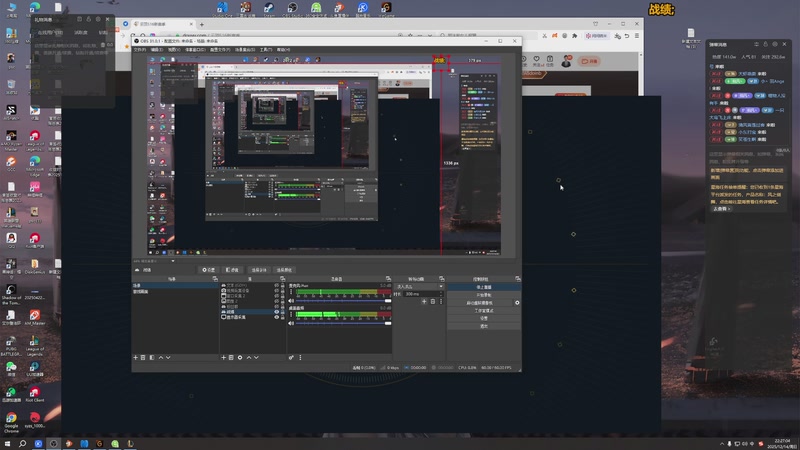Open OBS 编辑(E) menu

tap(157, 49)
